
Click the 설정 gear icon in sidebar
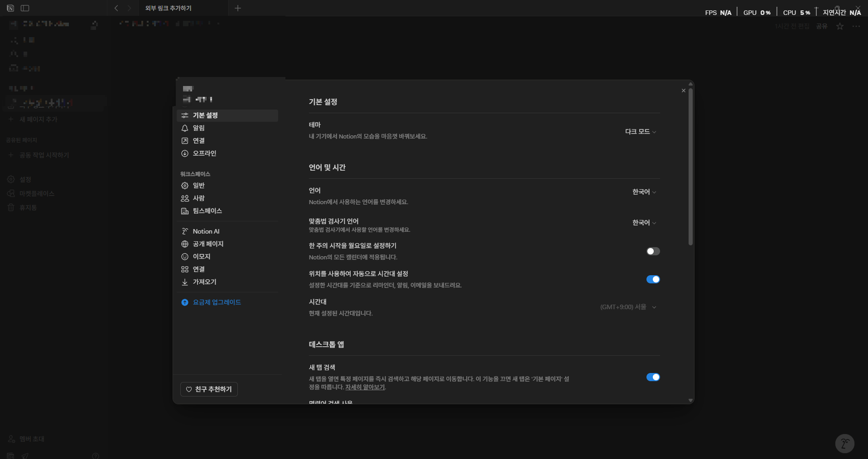tap(11, 179)
